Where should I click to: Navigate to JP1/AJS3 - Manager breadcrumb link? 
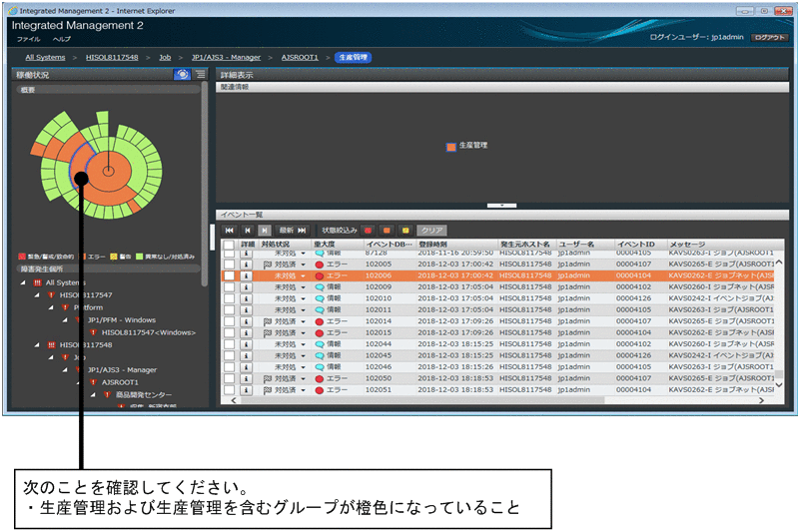226,57
